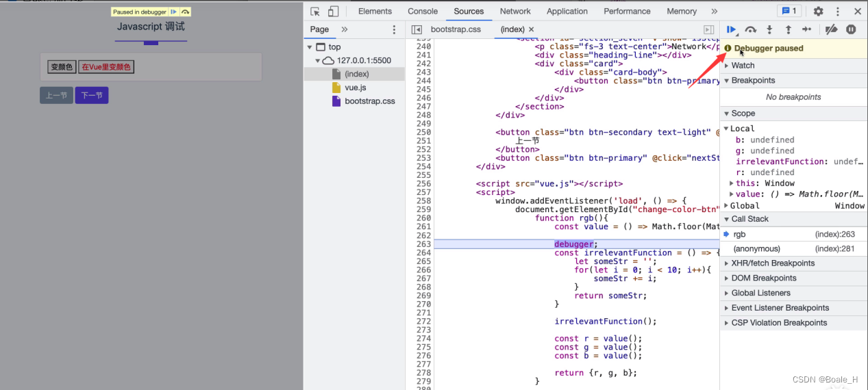Screen dimensions: 868x390
Task: Resume script execution in the debugger toolbar
Action: tap(732, 29)
